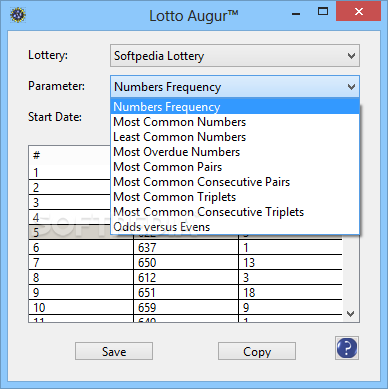Select row number 4 cell
Screen dimensions: 388x389
(x=69, y=217)
